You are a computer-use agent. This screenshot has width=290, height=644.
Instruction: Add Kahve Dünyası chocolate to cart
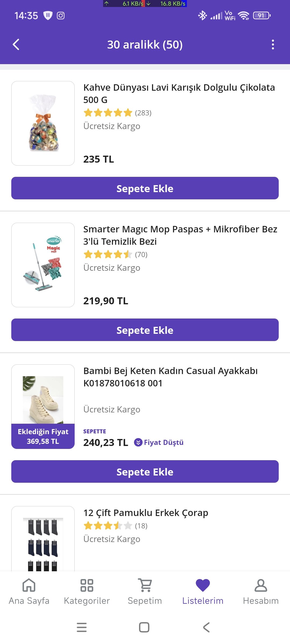point(145,188)
